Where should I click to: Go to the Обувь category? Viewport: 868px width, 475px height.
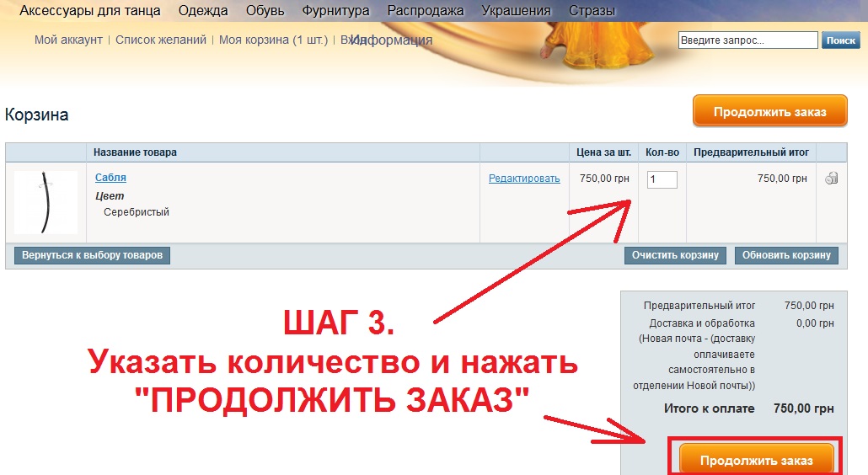pyautogui.click(x=265, y=11)
